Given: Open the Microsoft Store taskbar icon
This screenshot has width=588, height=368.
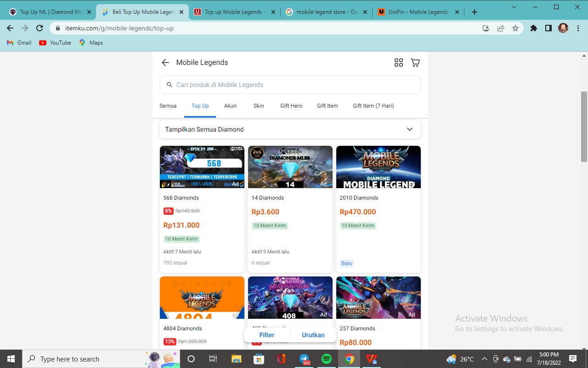Looking at the screenshot, I should (259, 359).
